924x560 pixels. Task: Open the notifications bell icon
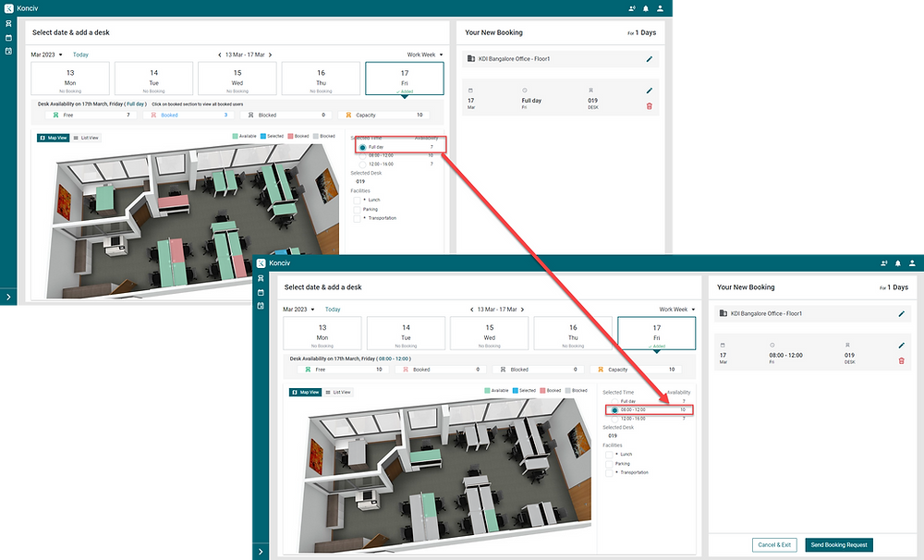pyautogui.click(x=897, y=263)
